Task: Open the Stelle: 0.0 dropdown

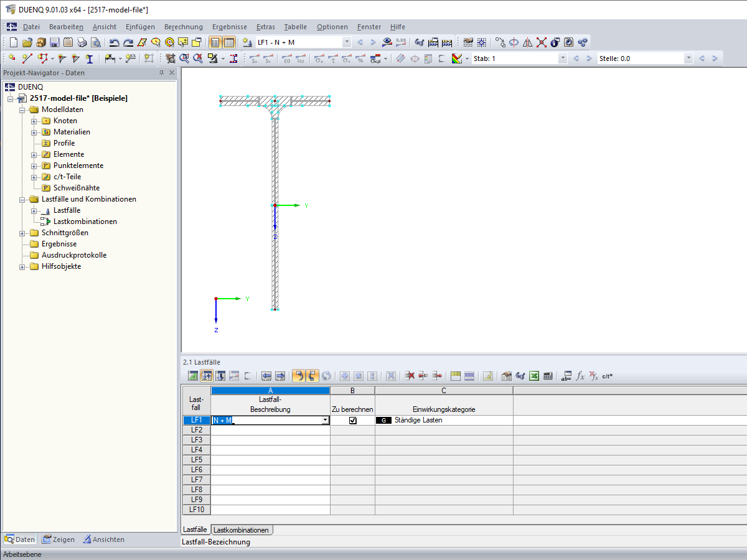Action: tap(688, 58)
